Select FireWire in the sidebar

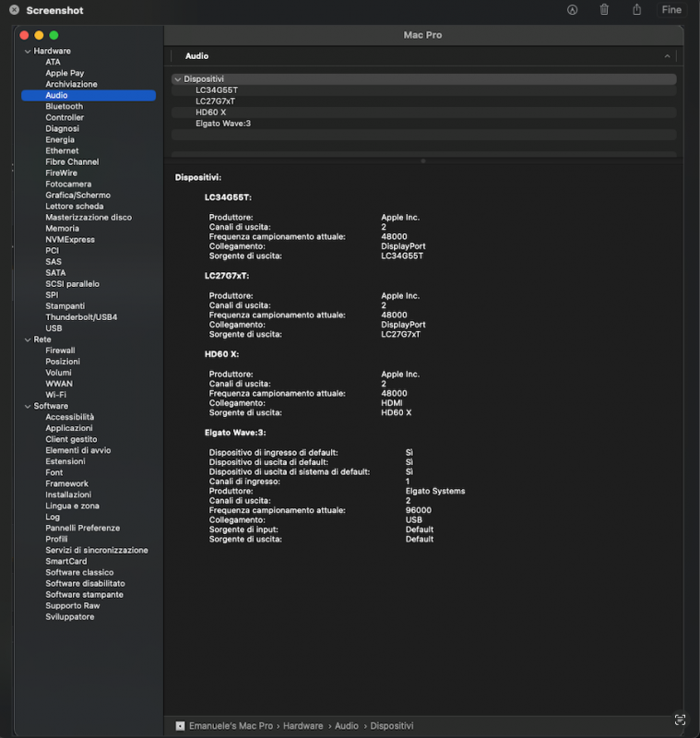(x=61, y=173)
